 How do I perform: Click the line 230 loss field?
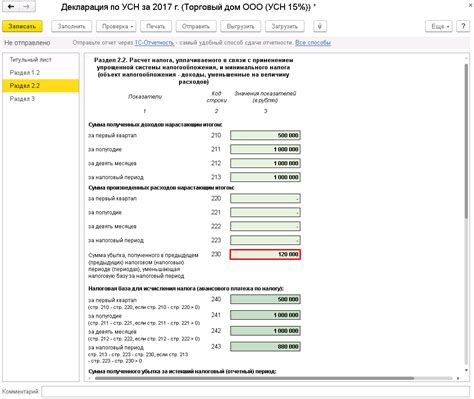pyautogui.click(x=265, y=254)
